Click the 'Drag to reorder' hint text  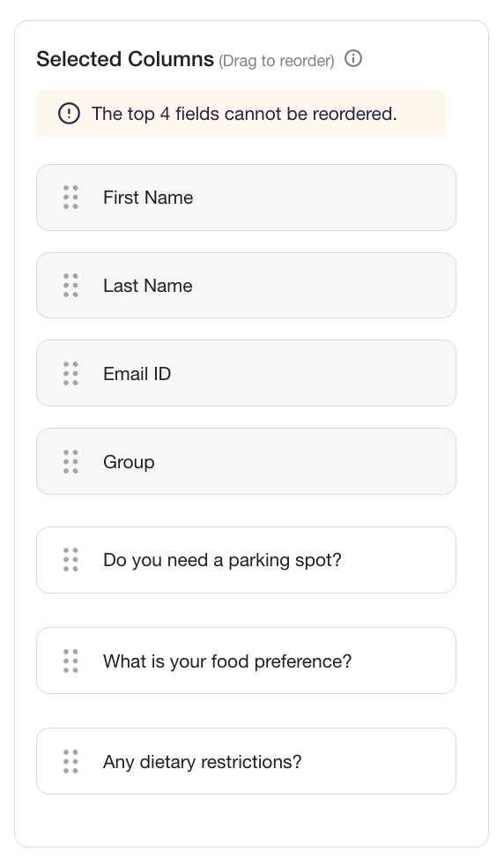click(x=277, y=61)
